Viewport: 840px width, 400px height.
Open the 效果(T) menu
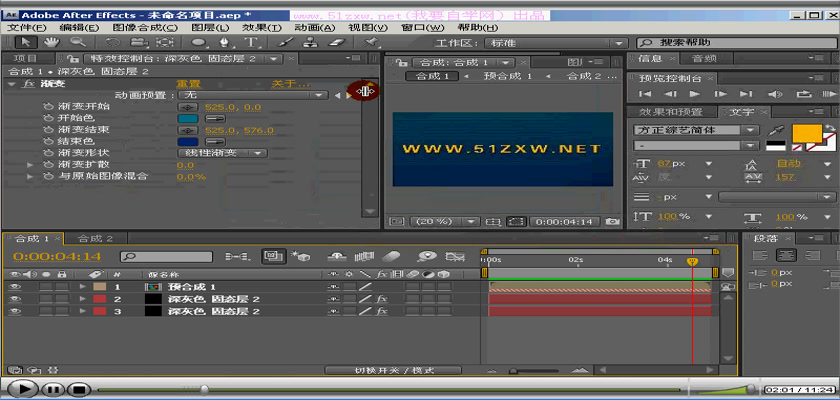[261, 28]
